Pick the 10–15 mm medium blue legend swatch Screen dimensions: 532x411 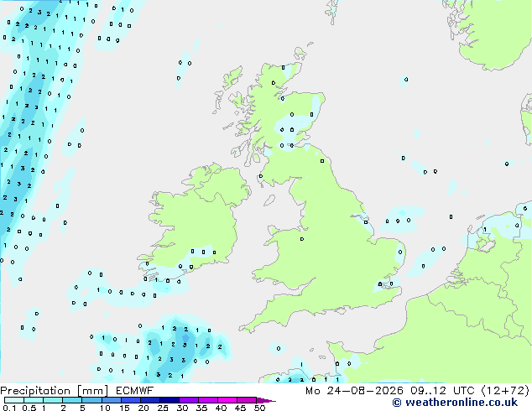click(111, 400)
